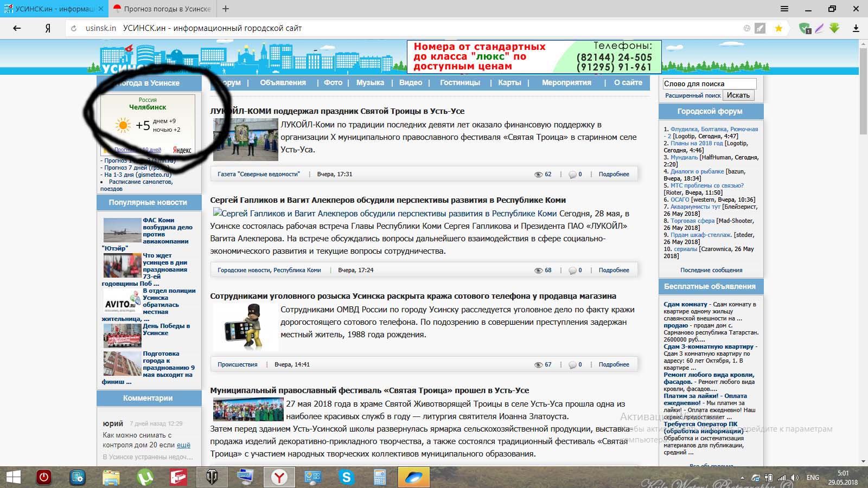Viewport: 868px width, 488px height.
Task: Go back using the back arrow
Action: coord(17,28)
